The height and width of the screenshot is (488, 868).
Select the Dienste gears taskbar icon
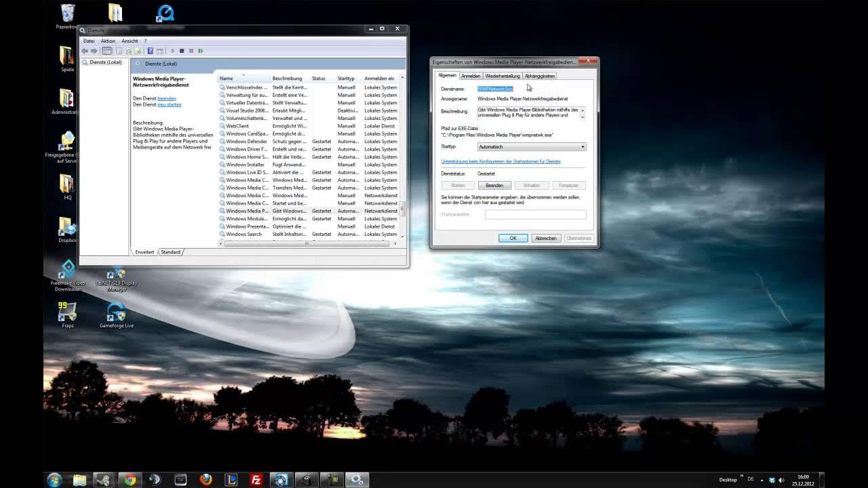[x=356, y=480]
